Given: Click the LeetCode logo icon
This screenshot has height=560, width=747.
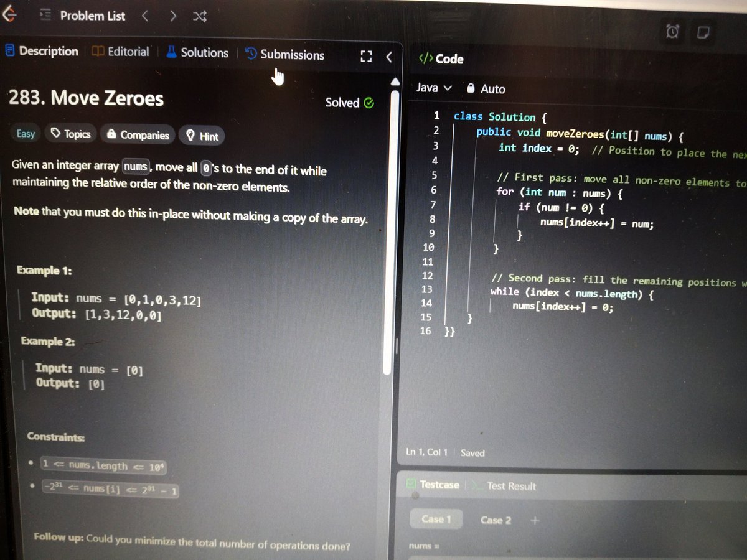Looking at the screenshot, I should coord(9,15).
